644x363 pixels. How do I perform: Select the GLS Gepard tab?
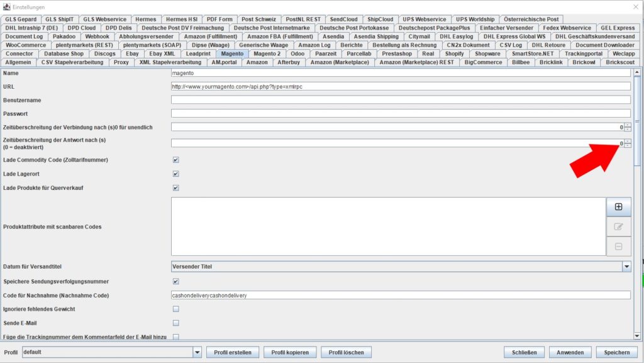(21, 20)
